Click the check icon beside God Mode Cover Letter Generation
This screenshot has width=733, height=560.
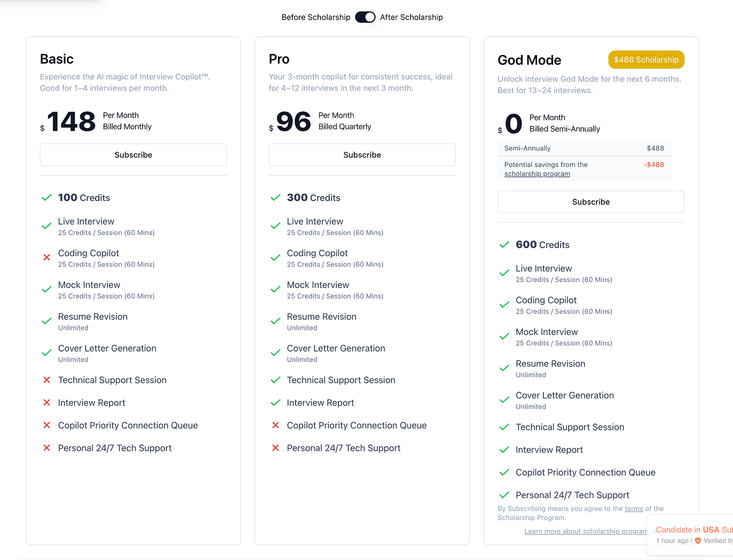(x=504, y=400)
